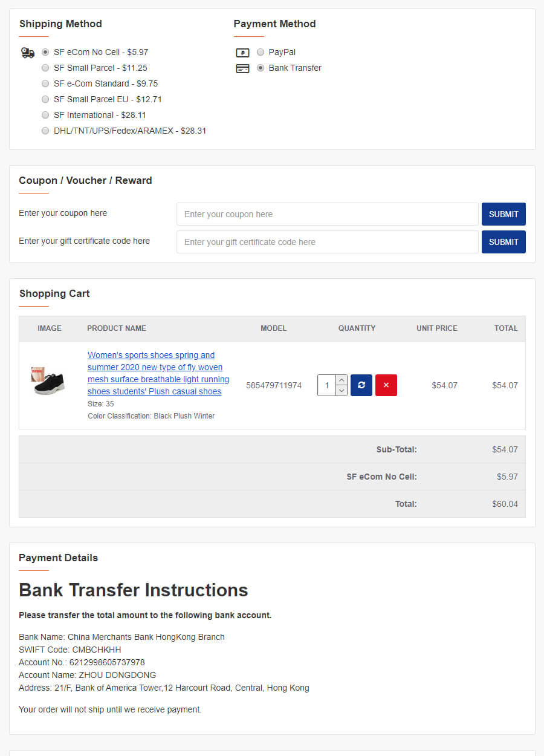
Task: Click the PayPal payment icon
Action: [242, 53]
